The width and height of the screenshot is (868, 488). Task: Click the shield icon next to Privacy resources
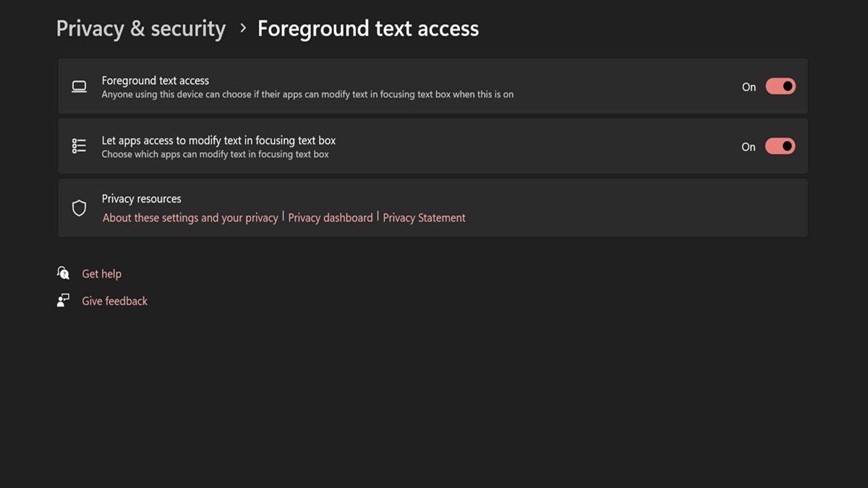coord(79,208)
